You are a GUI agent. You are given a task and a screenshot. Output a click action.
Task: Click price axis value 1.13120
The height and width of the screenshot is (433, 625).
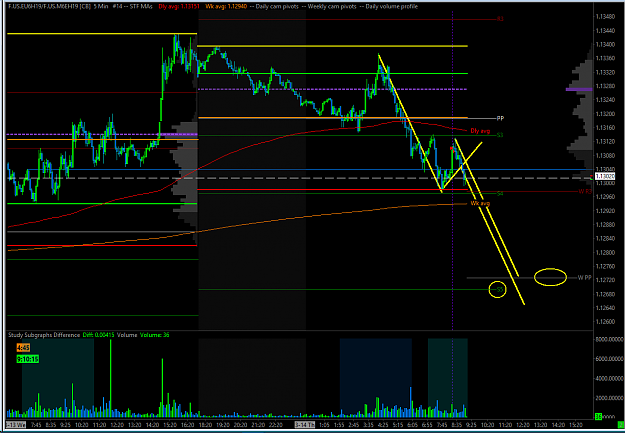click(x=605, y=142)
